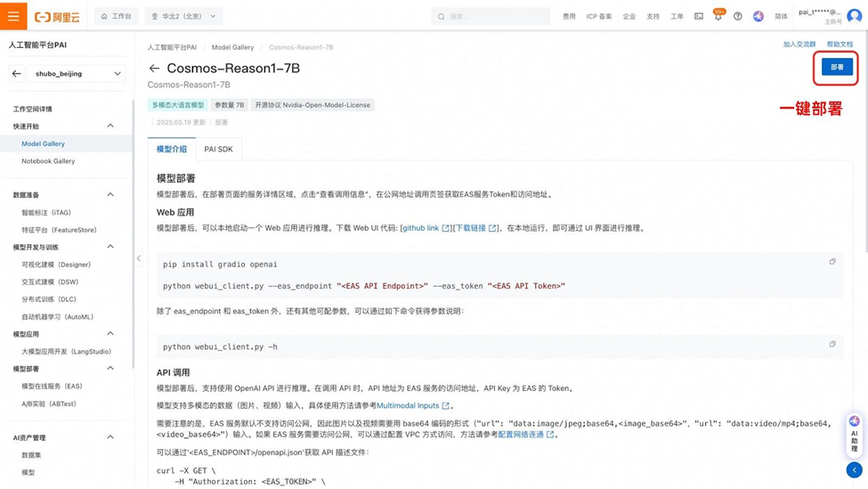Collapse the 快速开始 section

[x=110, y=126]
